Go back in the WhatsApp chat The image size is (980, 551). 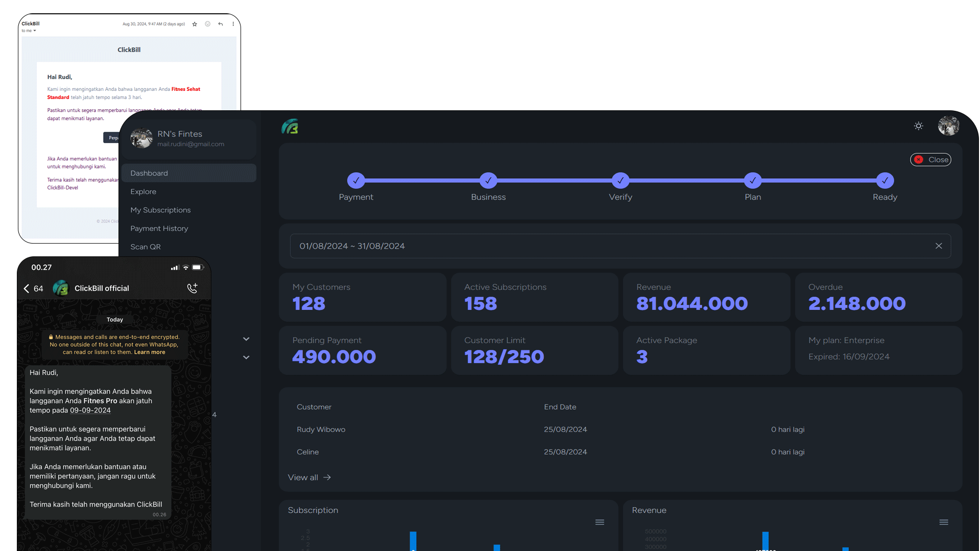(x=27, y=289)
